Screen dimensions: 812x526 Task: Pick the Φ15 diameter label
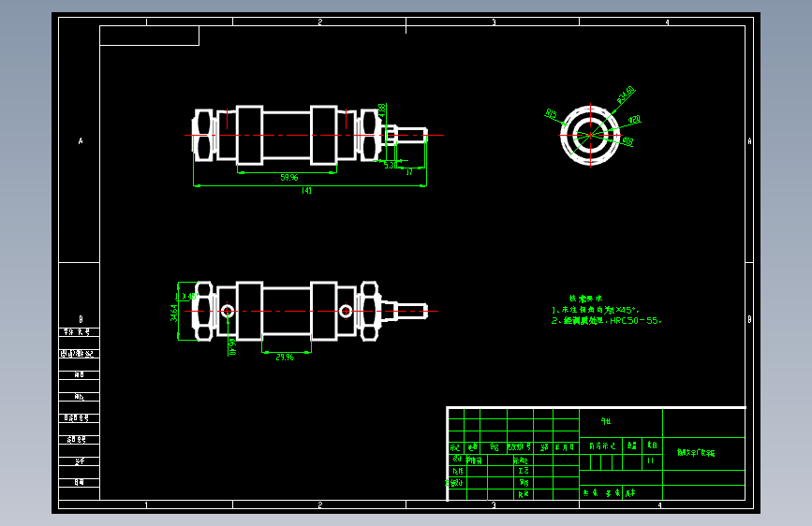[551, 114]
